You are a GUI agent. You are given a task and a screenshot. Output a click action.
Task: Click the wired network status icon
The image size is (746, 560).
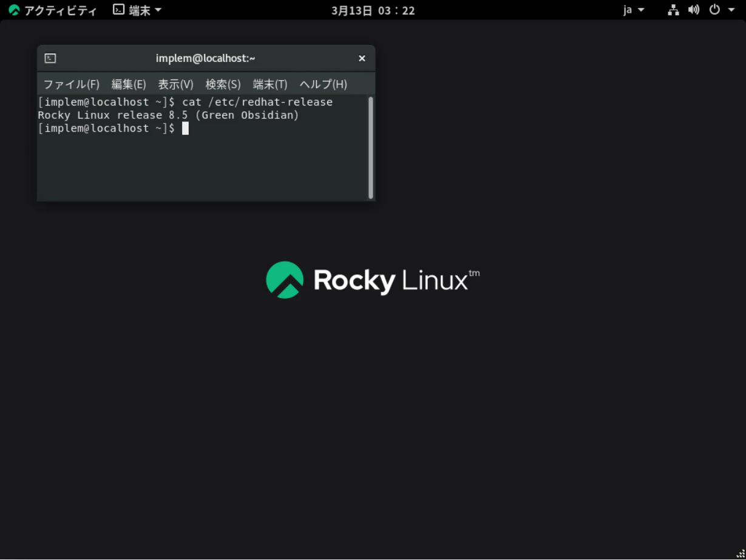point(674,10)
